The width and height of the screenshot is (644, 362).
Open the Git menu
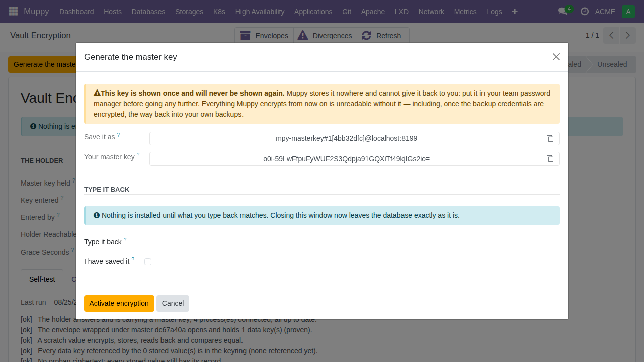(x=347, y=12)
